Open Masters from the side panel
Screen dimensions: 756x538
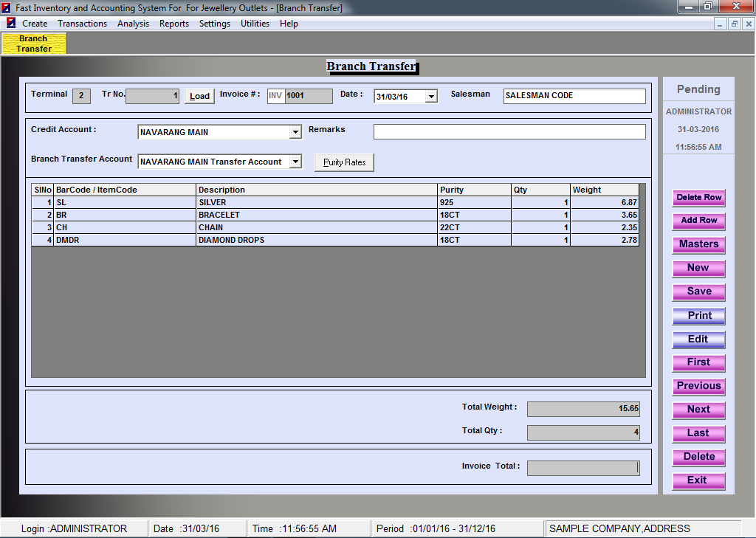(x=698, y=244)
